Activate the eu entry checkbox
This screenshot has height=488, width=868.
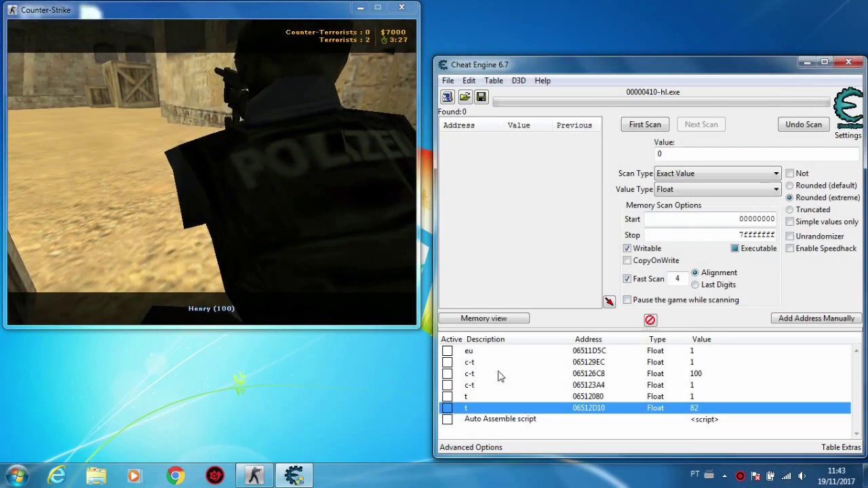pos(448,351)
